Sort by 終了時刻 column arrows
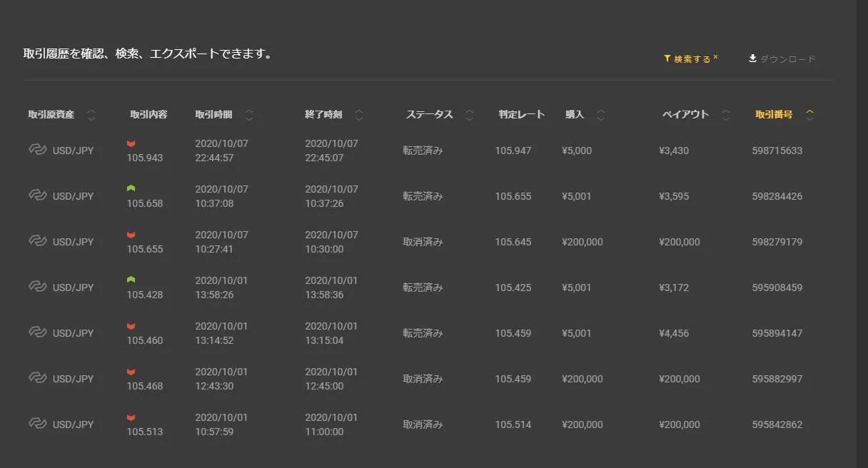The image size is (868, 468). pyautogui.click(x=359, y=115)
